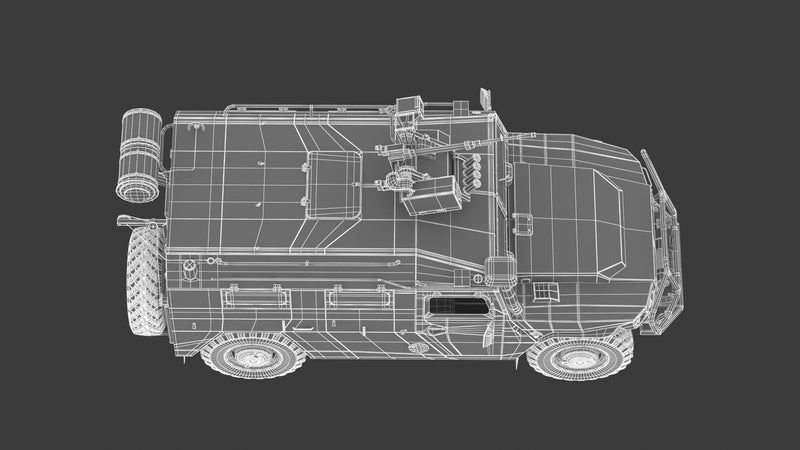Click the ammo box beside the turret

click(432, 195)
